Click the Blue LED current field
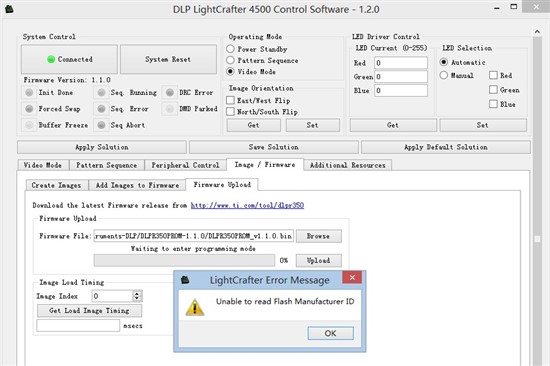 click(x=401, y=91)
